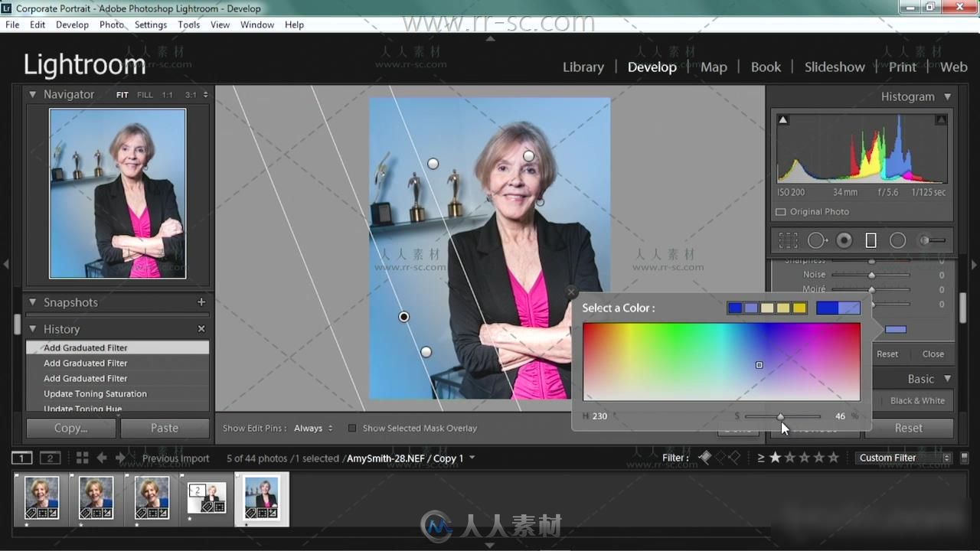
Task: Select the edit pin on the forehead
Action: click(528, 156)
